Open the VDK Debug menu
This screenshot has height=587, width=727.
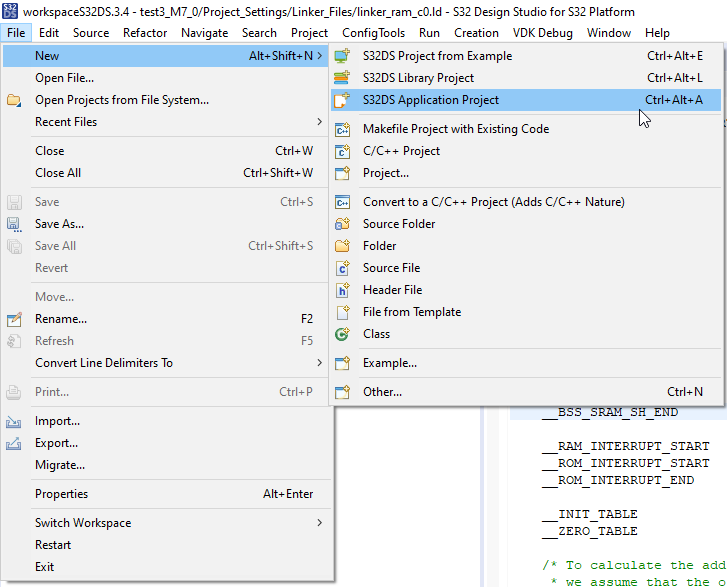click(543, 33)
